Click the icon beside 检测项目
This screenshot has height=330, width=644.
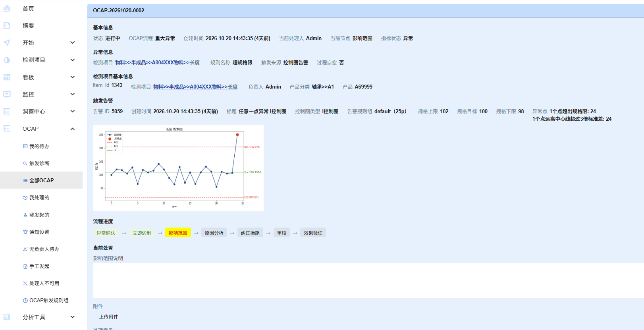[7, 60]
